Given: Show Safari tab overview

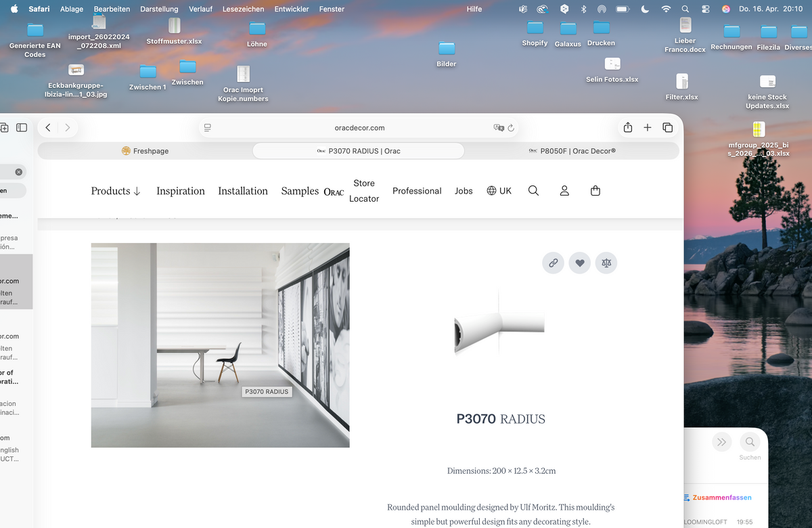Looking at the screenshot, I should click(668, 127).
